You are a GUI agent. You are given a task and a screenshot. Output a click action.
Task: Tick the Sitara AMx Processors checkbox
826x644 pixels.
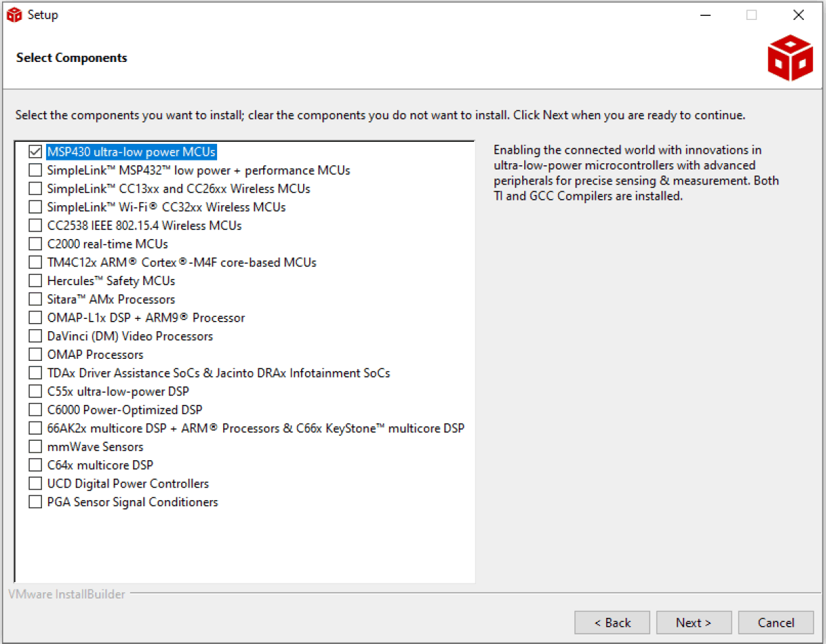35,300
